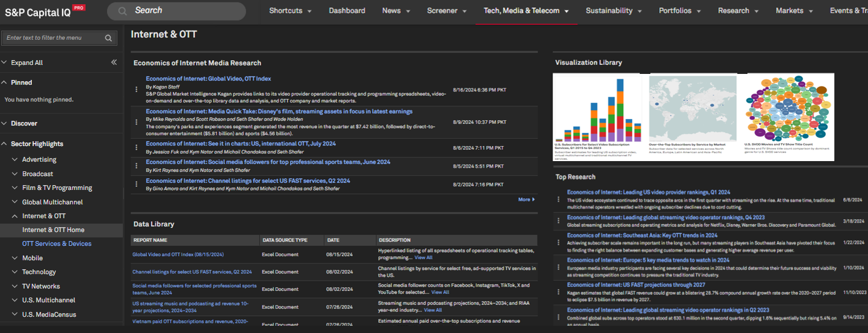
Task: Expand the Advertising tree node
Action: coord(15,159)
